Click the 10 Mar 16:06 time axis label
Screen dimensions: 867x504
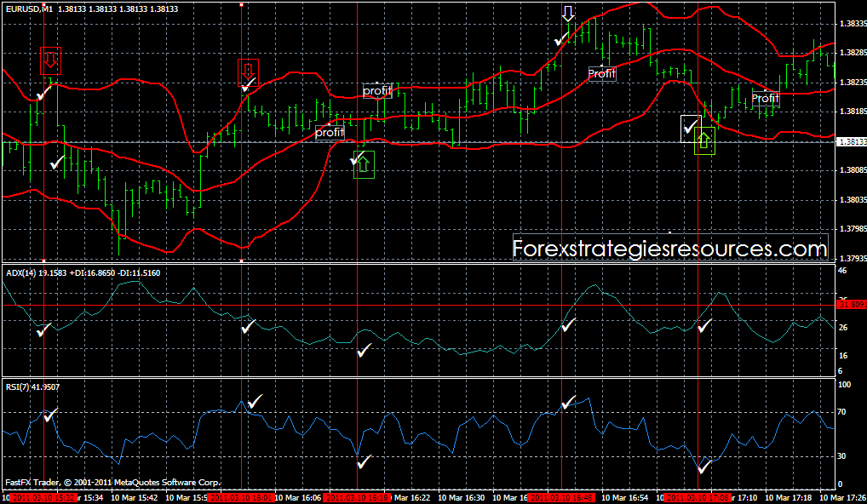(x=298, y=498)
